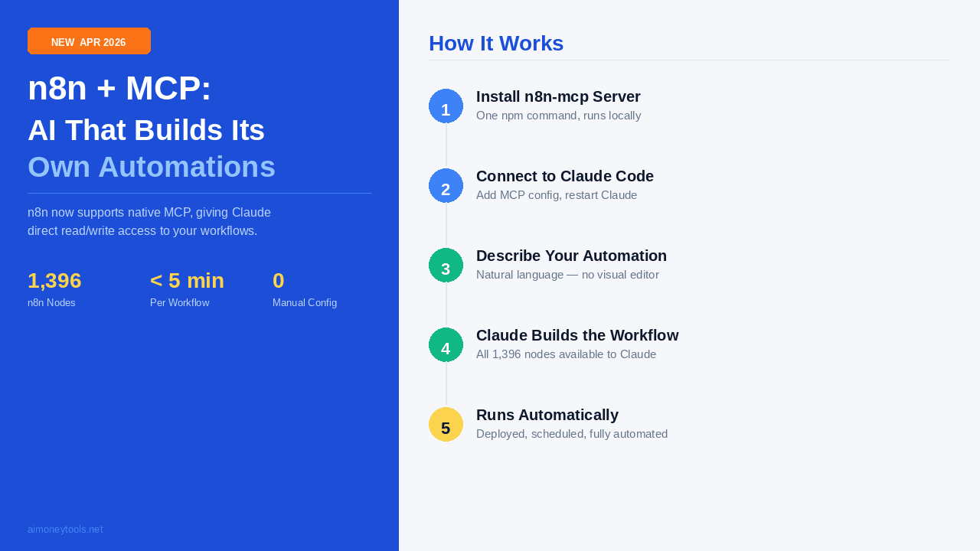
Task: Click the yellow step 5 circle
Action: 446,425
